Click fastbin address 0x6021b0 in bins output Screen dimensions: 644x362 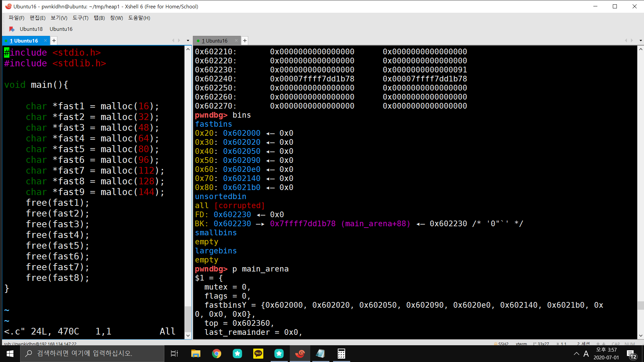[x=242, y=187]
